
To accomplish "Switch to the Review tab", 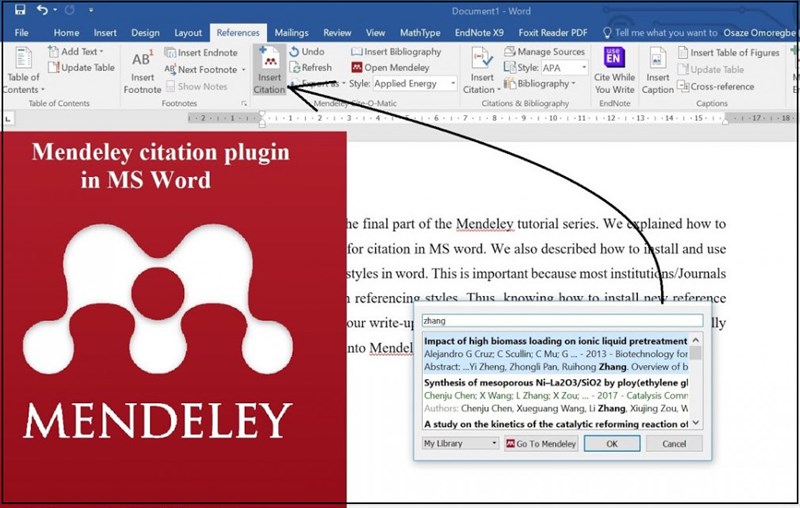I will coord(337,33).
